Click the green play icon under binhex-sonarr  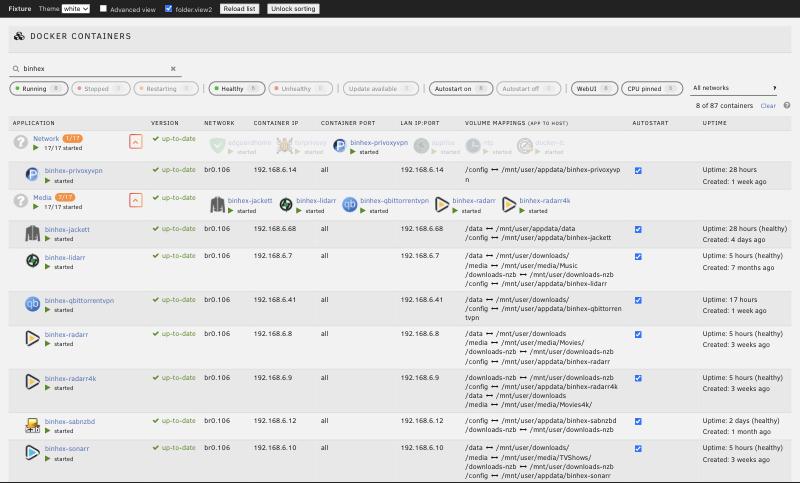(47, 459)
